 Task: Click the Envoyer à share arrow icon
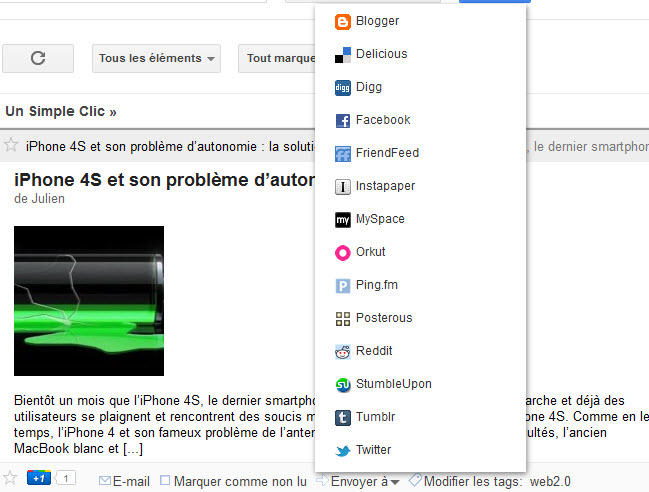point(322,480)
